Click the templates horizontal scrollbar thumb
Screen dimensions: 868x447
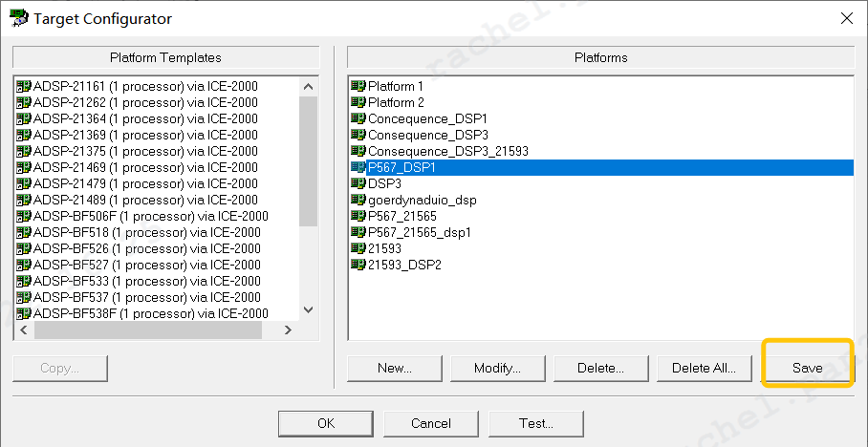pyautogui.click(x=148, y=330)
